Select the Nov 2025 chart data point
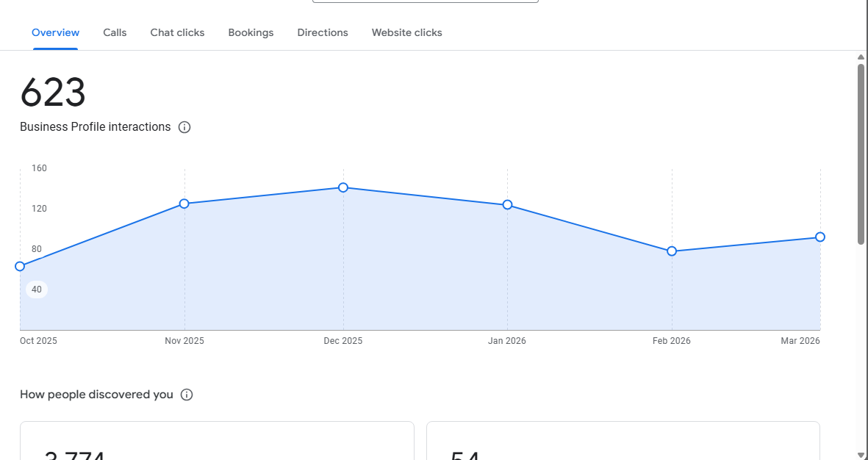The image size is (868, 460). (184, 204)
